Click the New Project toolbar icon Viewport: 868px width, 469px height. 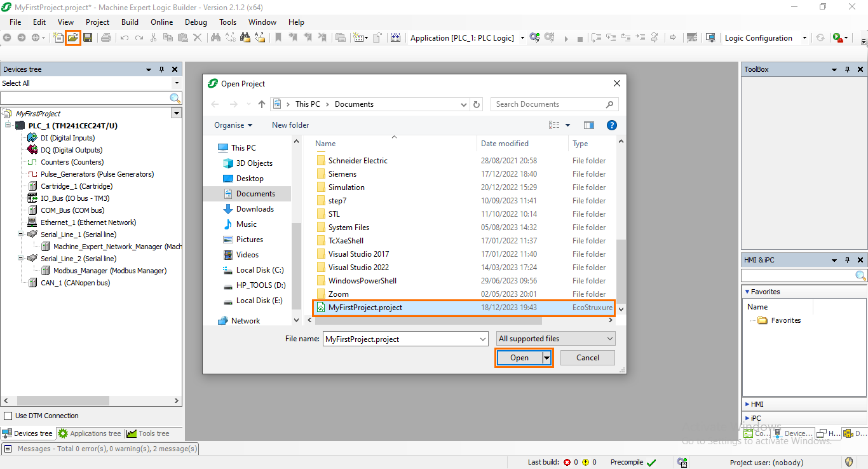[58, 37]
